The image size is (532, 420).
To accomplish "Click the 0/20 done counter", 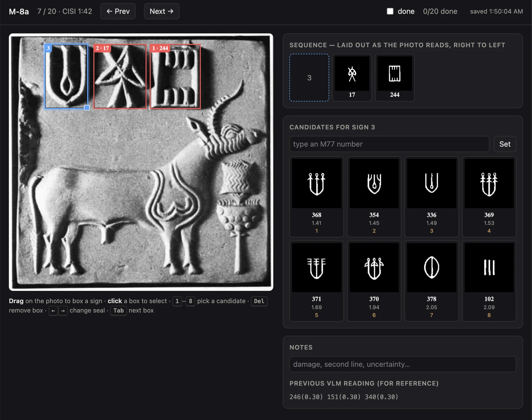I will pos(440,11).
